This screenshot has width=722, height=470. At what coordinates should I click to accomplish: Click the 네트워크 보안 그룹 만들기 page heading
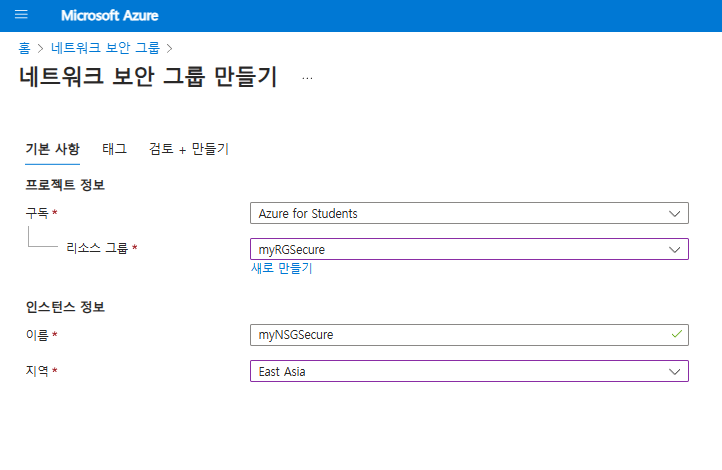[148, 78]
